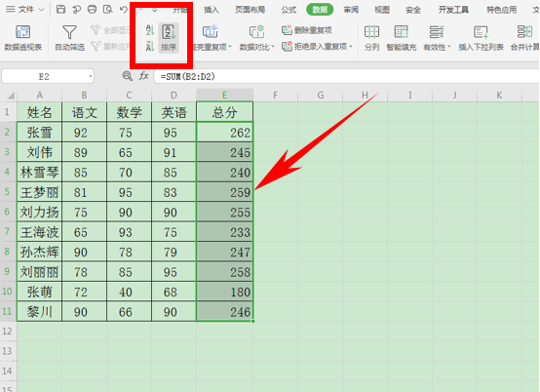This screenshot has width=540, height=392.
Task: Select column H header
Action: [x=366, y=95]
